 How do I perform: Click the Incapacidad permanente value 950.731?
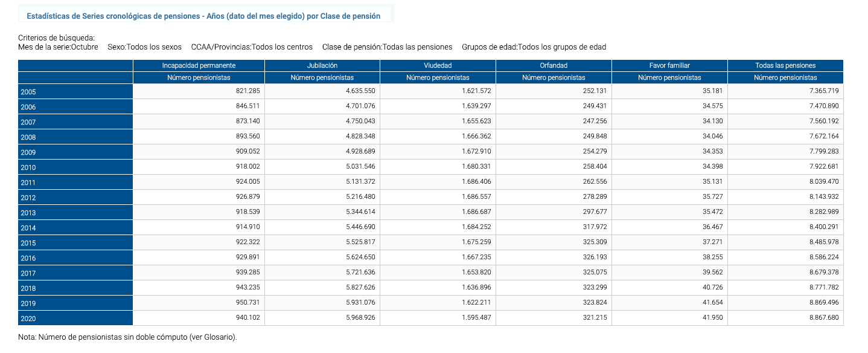pyautogui.click(x=243, y=303)
